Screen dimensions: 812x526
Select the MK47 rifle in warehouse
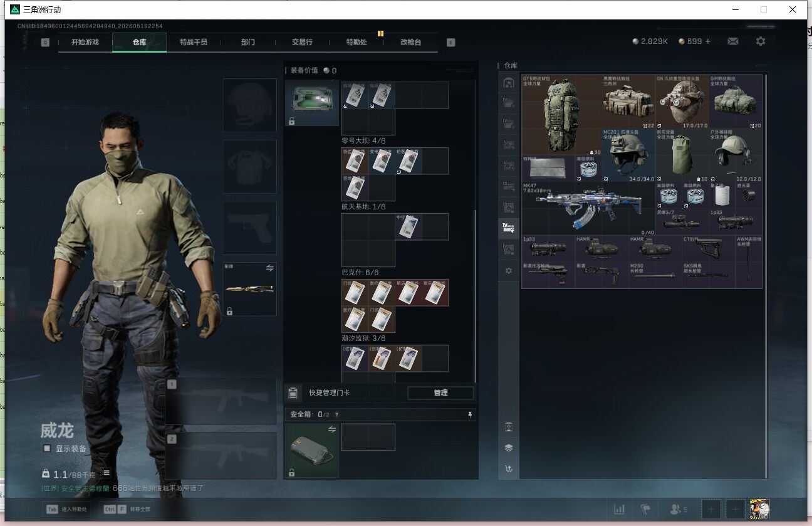pyautogui.click(x=588, y=208)
